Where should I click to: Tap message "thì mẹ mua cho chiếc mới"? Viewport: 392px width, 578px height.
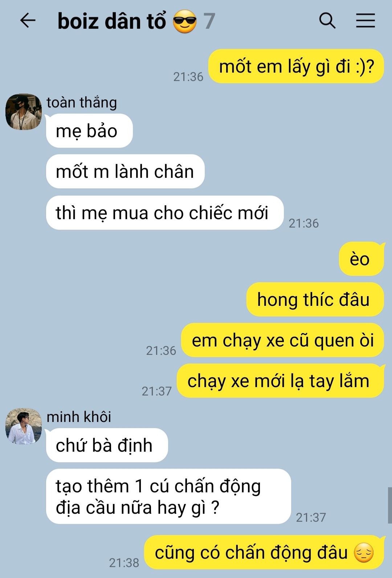tap(165, 213)
